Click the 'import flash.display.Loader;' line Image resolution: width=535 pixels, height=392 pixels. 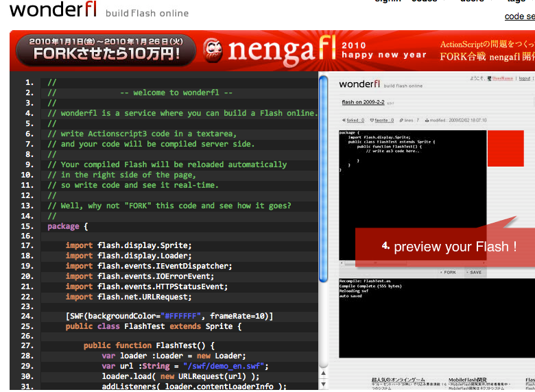tap(129, 256)
